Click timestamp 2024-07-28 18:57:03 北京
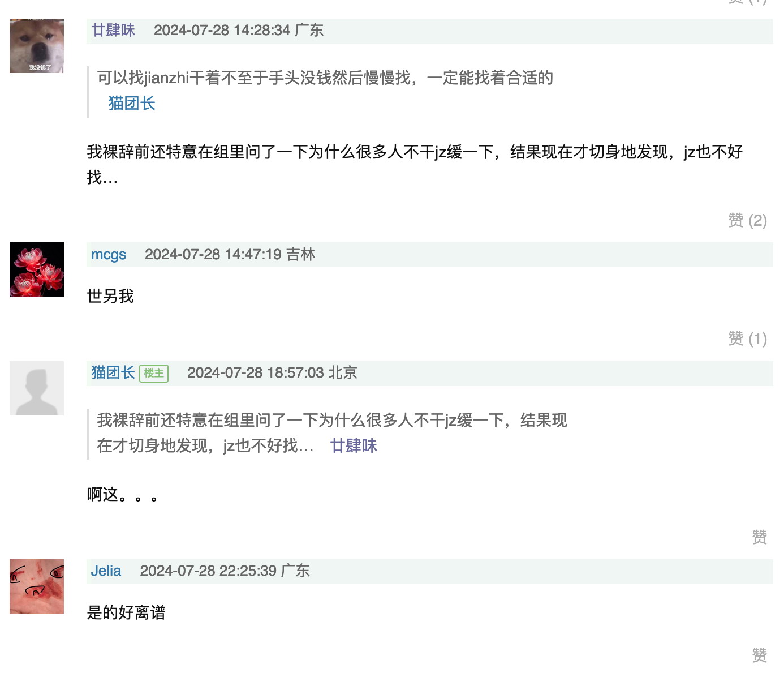 click(x=272, y=372)
